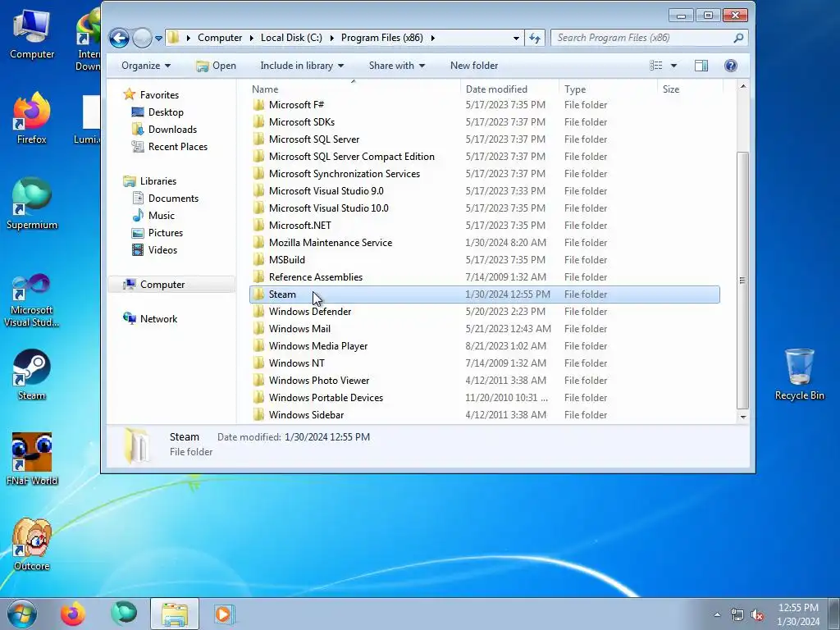Open the Videos library

coord(162,249)
